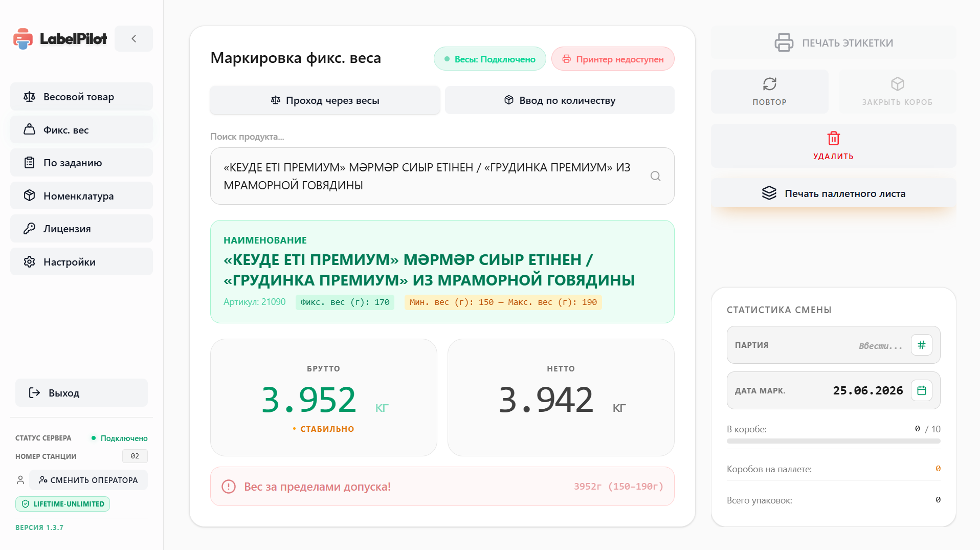
Task: Click the Коробов на паллете value
Action: (x=938, y=469)
